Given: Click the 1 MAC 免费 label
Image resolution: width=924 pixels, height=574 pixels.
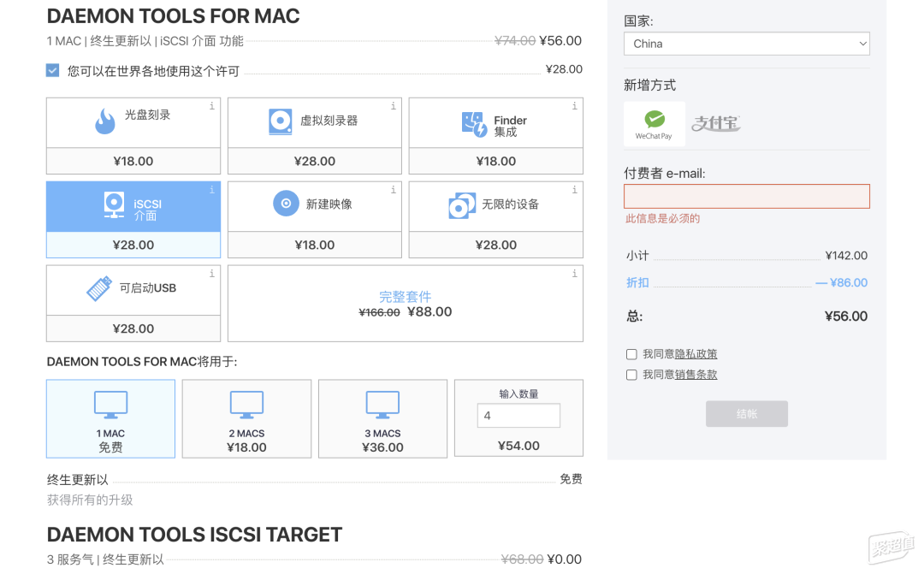Looking at the screenshot, I should 110,441.
